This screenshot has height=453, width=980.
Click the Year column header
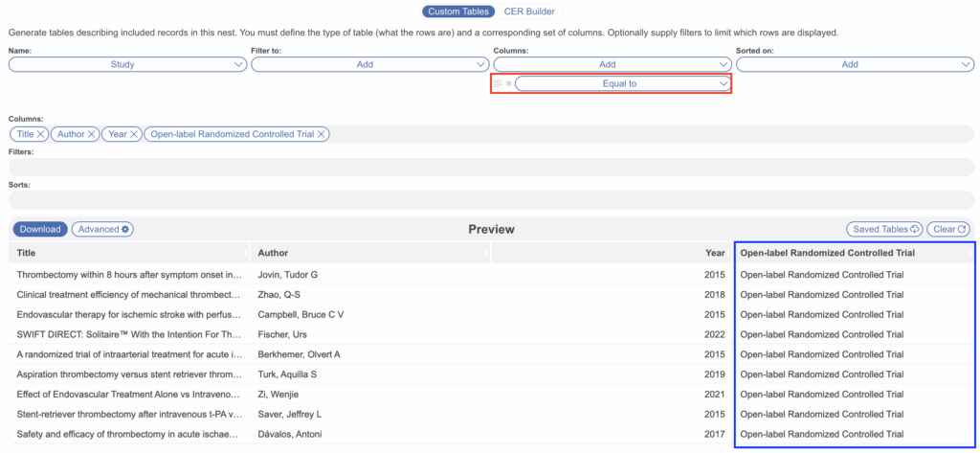pos(715,254)
